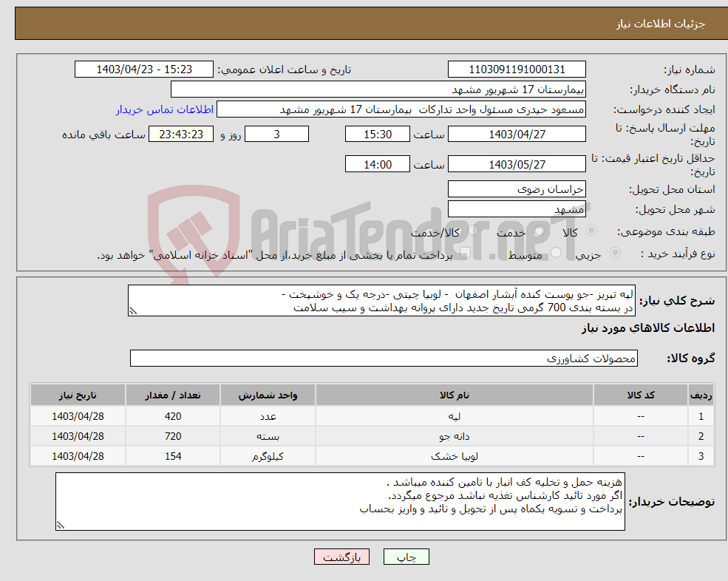Click the item name دانه جو in row 2
Screen dimensions: 728x581
click(455, 436)
